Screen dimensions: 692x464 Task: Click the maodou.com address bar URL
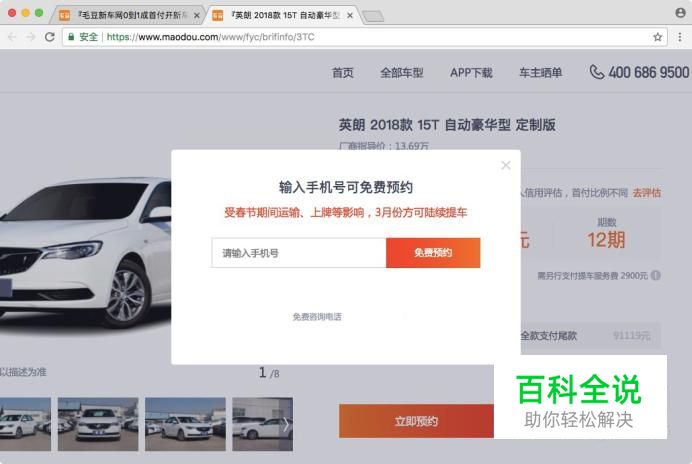click(x=211, y=37)
